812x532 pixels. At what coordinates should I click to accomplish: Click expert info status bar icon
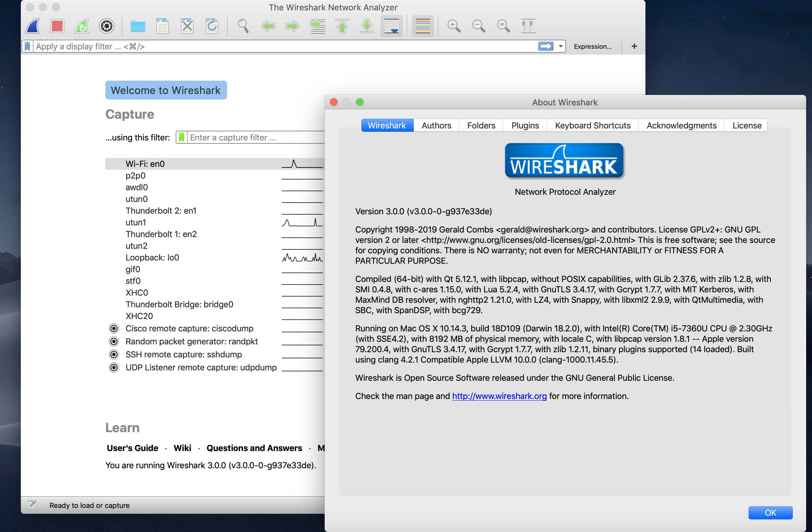[32, 504]
